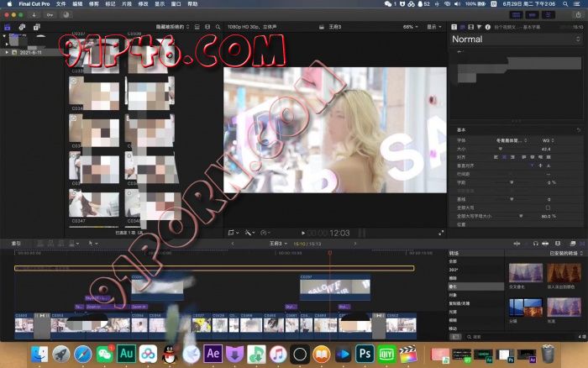Screen dimensions: 588x368
Task: Open the text inspector tab icon
Action: 454,27
